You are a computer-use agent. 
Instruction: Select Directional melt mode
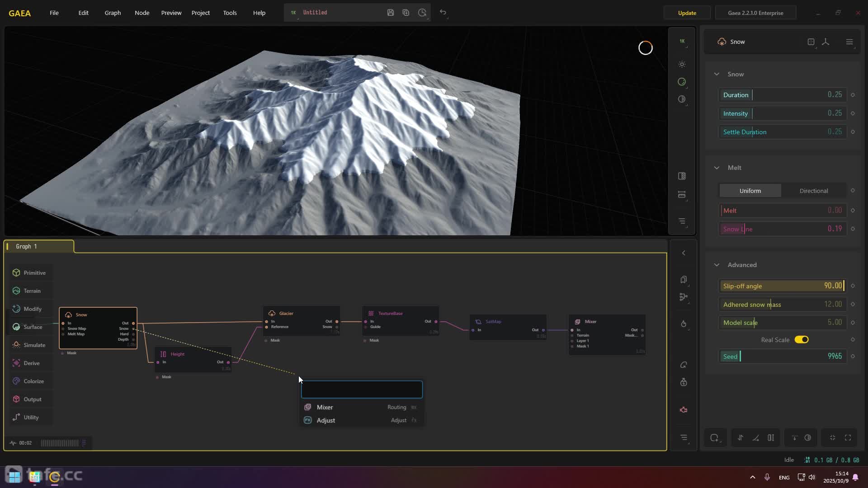click(814, 191)
